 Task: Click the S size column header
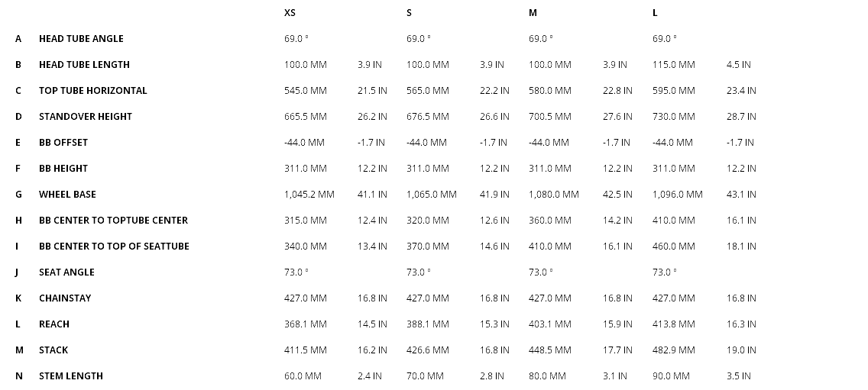[410, 13]
